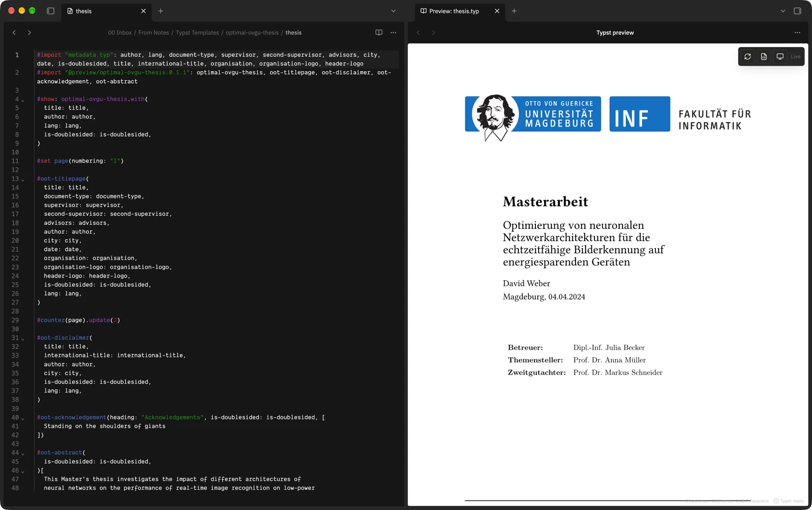Viewport: 812px width, 510px height.
Task: Navigate forward in the editor pane
Action: [29, 32]
